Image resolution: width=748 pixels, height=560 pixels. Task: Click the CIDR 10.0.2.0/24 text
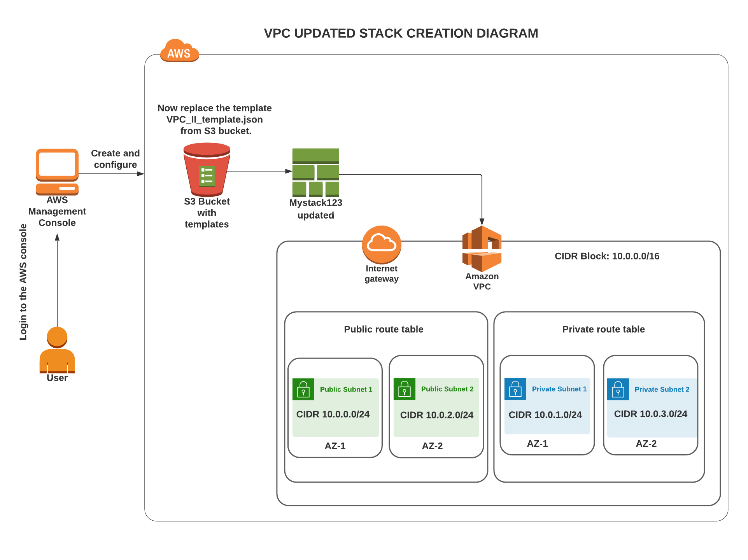(x=436, y=415)
